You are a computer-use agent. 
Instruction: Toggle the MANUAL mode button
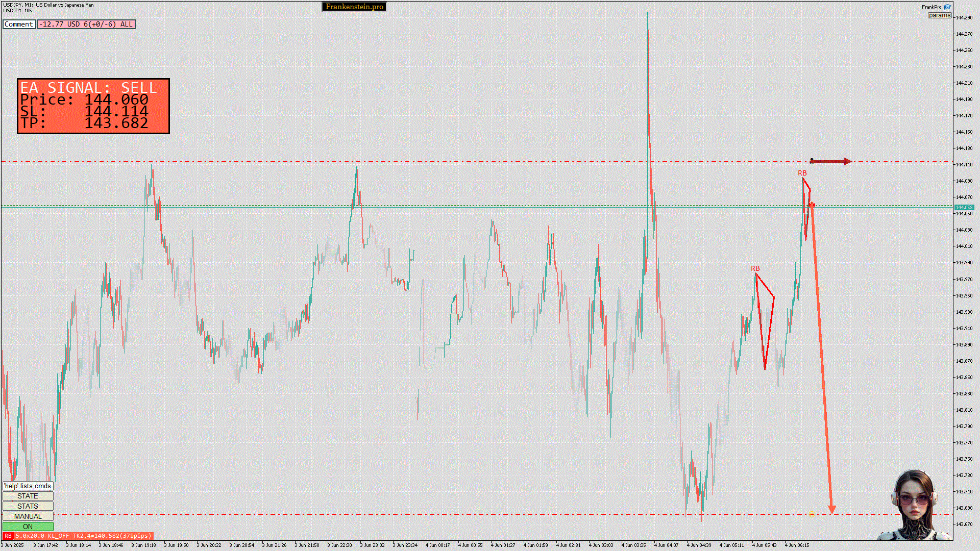(28, 516)
